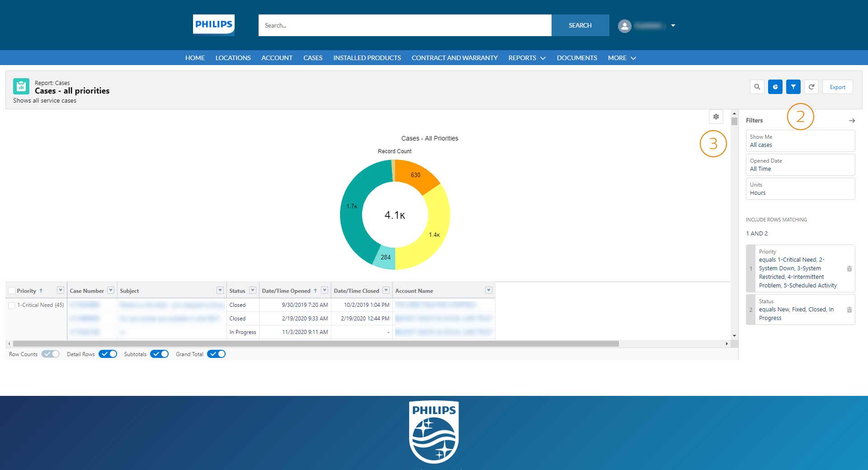The height and width of the screenshot is (470, 868).
Task: Open Subject column dropdown
Action: [220, 290]
